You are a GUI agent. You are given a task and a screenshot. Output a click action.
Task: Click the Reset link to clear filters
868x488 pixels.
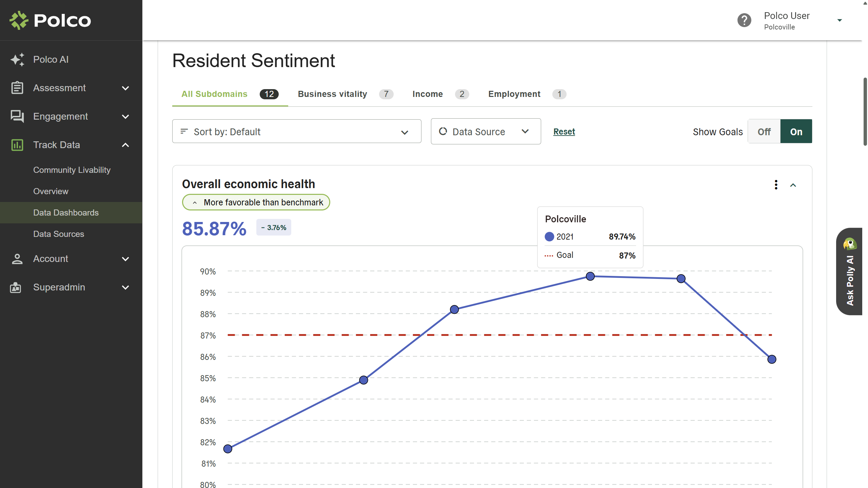564,131
